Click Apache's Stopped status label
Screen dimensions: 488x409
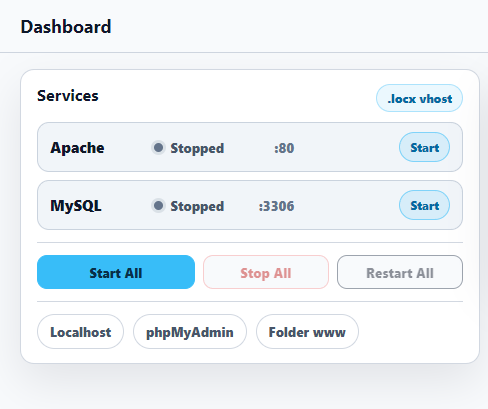pyautogui.click(x=197, y=148)
